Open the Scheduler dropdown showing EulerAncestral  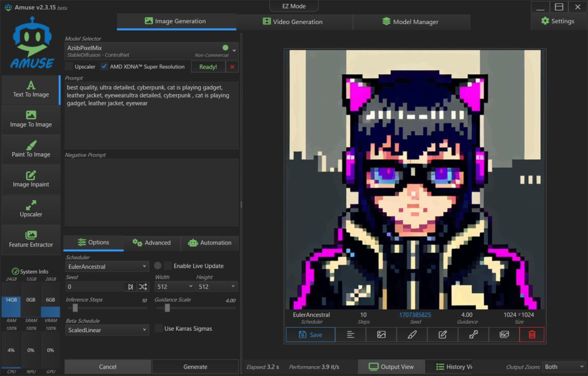(107, 267)
